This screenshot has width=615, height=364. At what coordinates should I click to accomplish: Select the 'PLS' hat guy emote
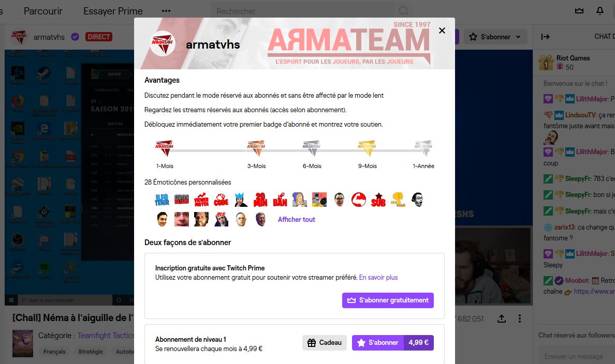221,219
